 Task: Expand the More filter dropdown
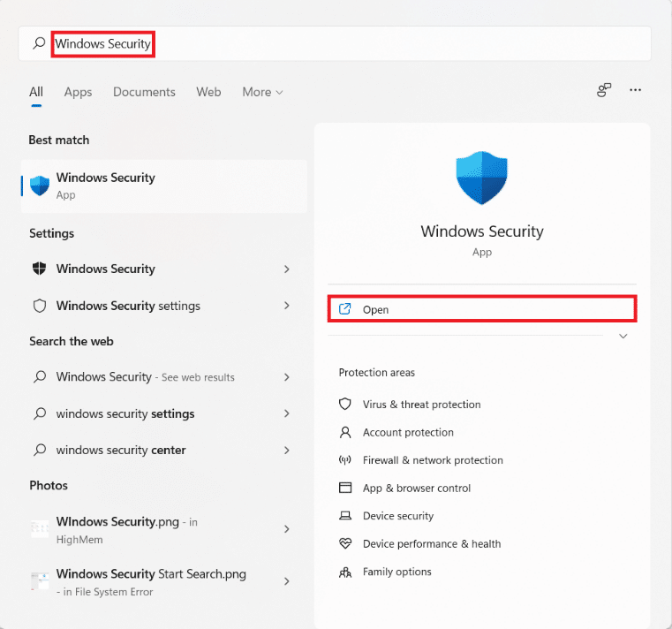click(x=262, y=92)
